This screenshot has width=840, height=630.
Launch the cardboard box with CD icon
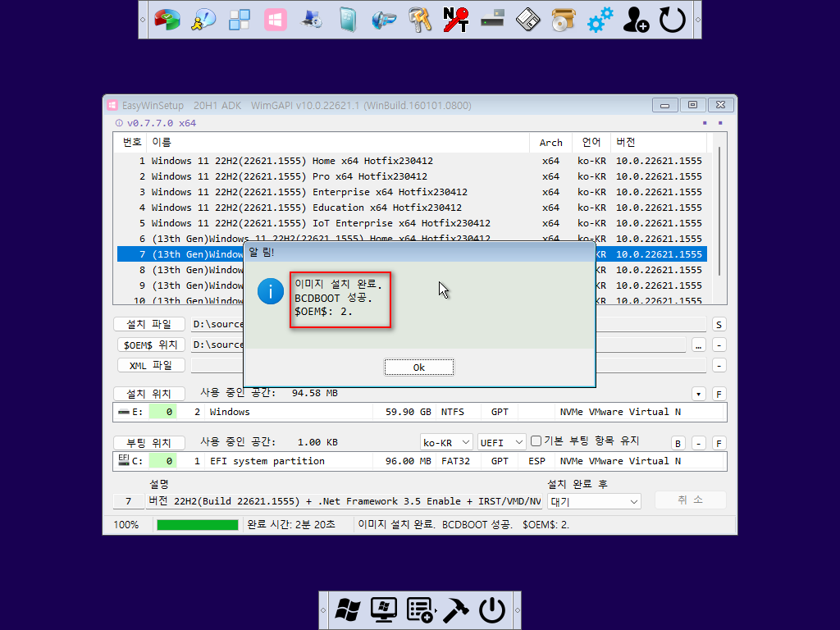click(x=564, y=20)
